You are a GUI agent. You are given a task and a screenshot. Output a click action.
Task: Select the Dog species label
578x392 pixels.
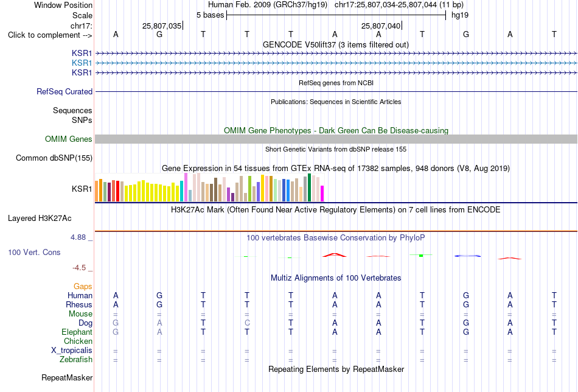point(85,323)
